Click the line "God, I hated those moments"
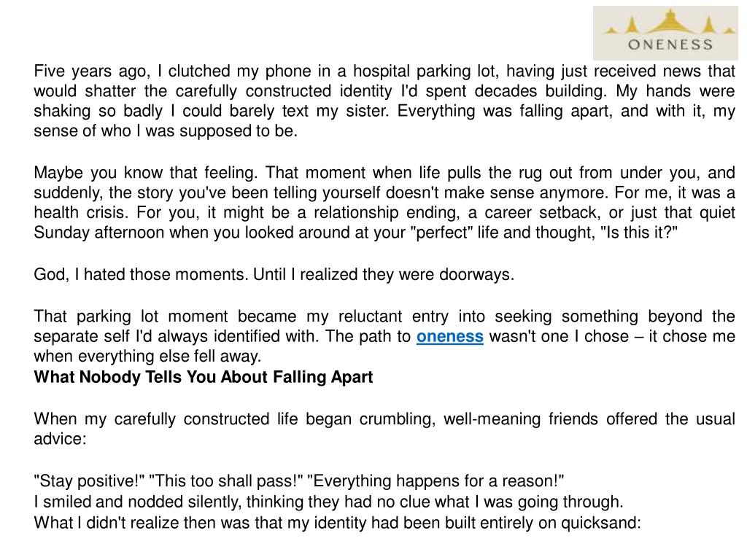 coord(274,274)
